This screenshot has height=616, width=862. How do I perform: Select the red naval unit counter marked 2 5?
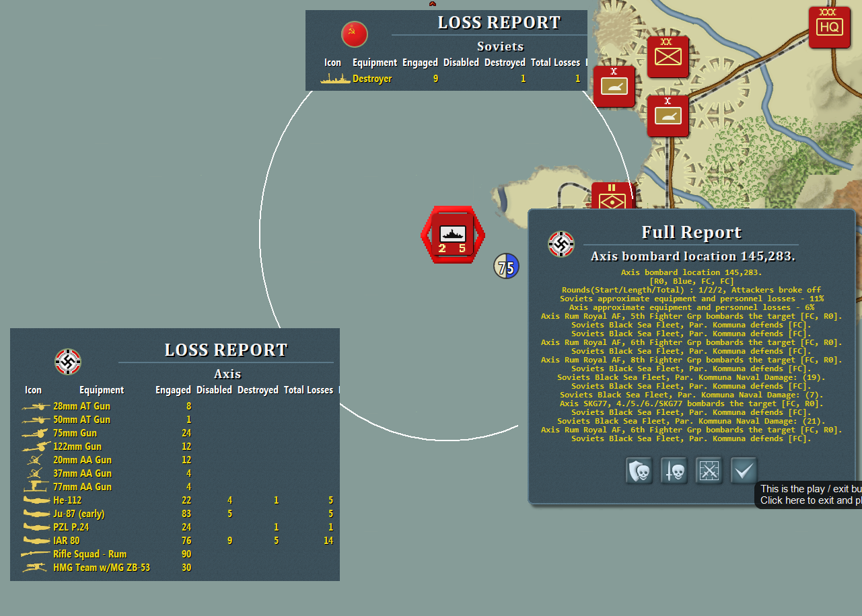tap(452, 235)
